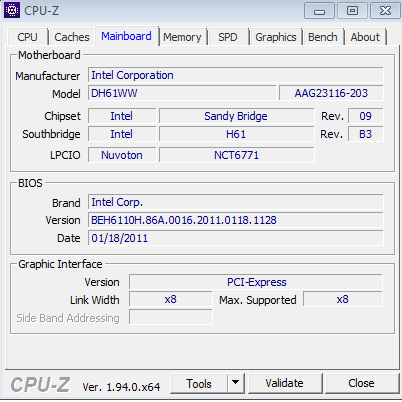Screen dimensions: 402x402
Task: Click the BIOS version BEH6110H.86A string
Action: pyautogui.click(x=236, y=220)
